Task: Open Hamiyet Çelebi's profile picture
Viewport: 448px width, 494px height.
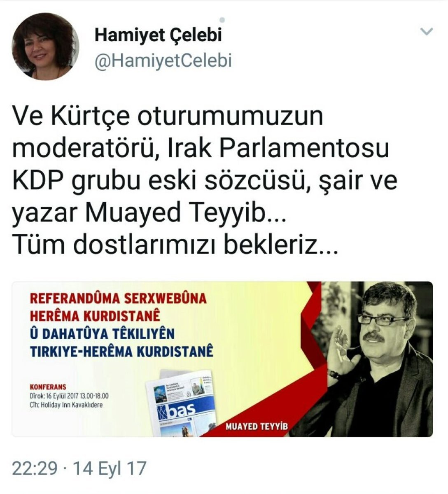Action: click(45, 46)
